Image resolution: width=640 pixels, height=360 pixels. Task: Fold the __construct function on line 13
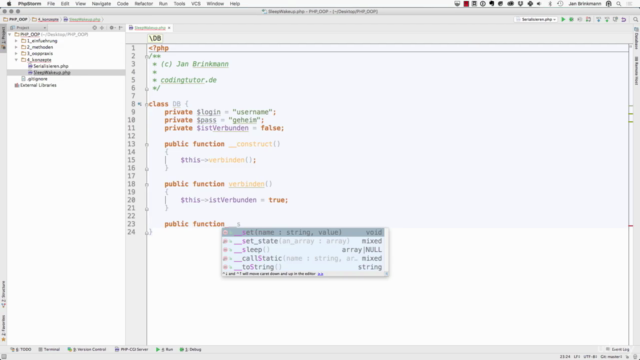[147, 144]
